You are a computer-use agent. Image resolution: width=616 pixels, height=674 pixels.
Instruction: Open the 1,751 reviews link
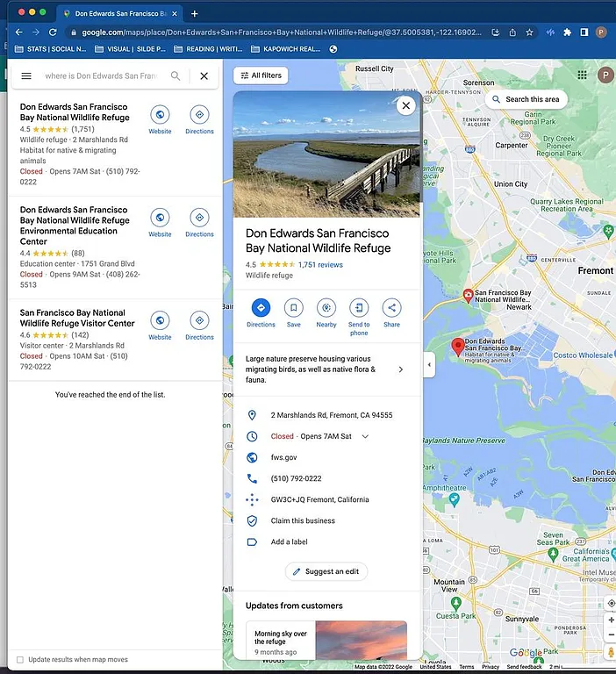coord(320,265)
